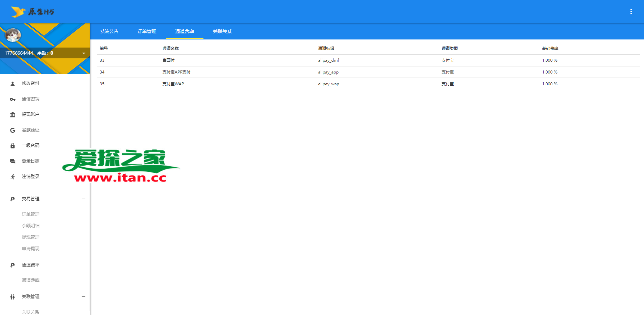
Task: Switch to the 系统公告 tab
Action: coord(109,31)
